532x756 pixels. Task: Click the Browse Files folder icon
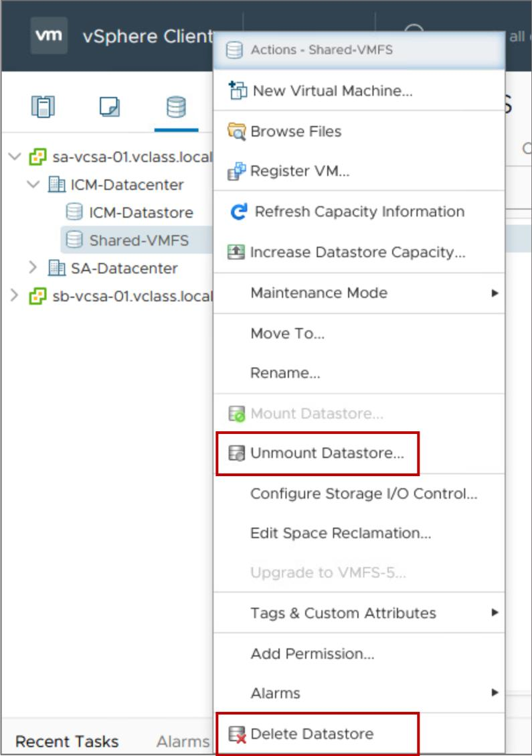(x=236, y=131)
